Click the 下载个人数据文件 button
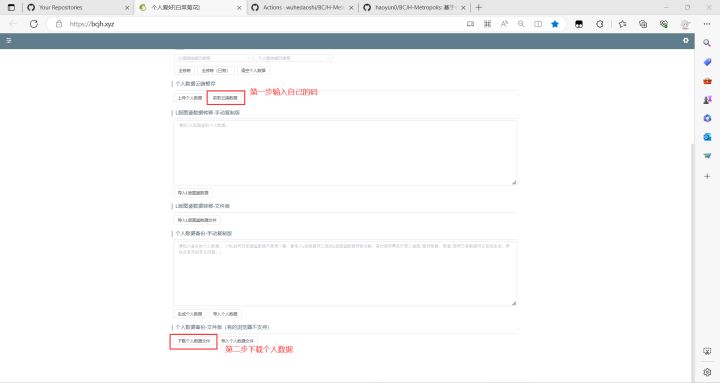Screen dimensions: 720x383 click(x=194, y=341)
